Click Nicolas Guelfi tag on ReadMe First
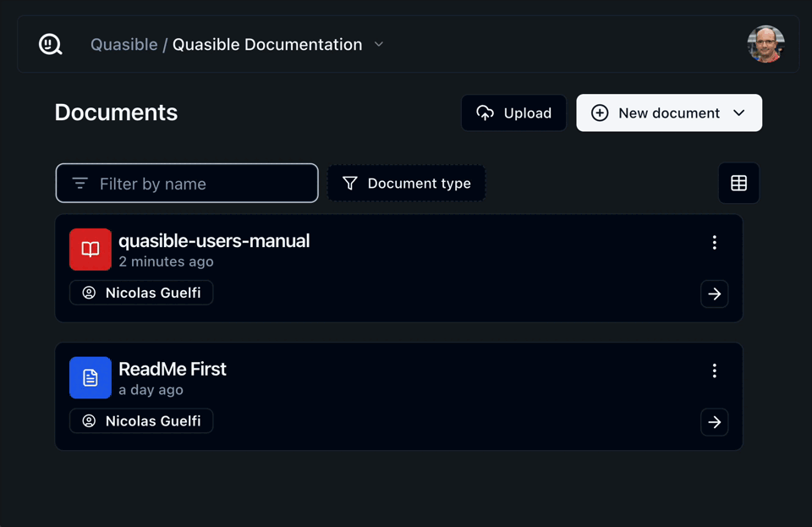The width and height of the screenshot is (812, 527). pyautogui.click(x=141, y=421)
